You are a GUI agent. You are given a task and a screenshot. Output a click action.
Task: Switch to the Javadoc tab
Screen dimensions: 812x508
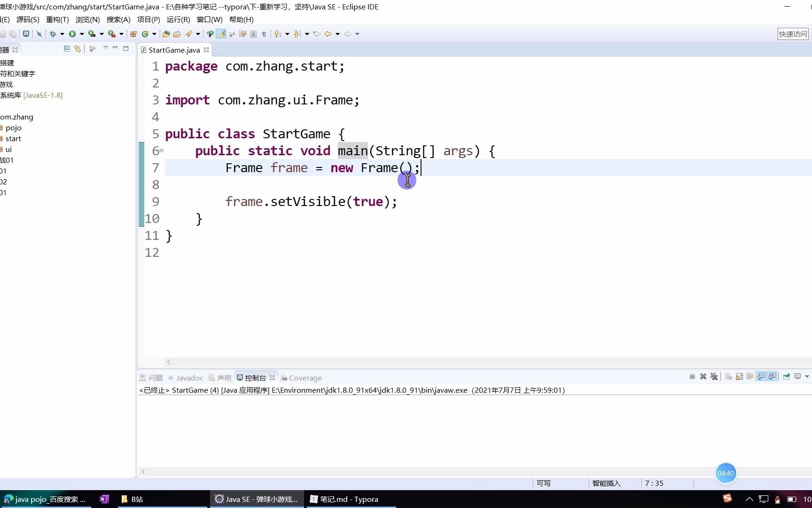[186, 378]
